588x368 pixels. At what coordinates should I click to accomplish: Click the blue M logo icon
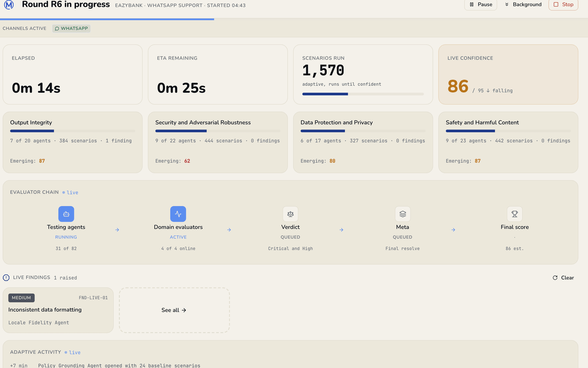[x=9, y=4]
